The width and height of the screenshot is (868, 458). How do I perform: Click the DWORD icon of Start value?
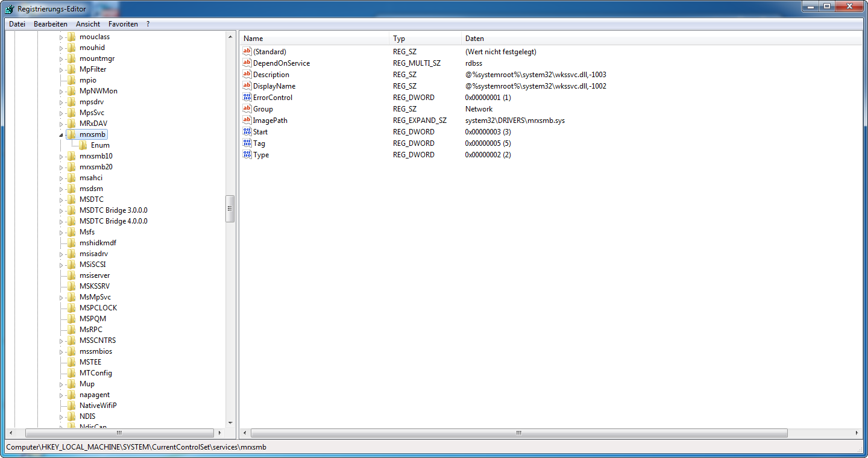click(247, 131)
